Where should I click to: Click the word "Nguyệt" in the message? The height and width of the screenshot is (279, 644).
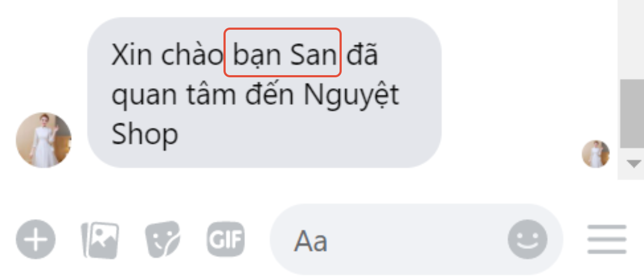tap(351, 96)
